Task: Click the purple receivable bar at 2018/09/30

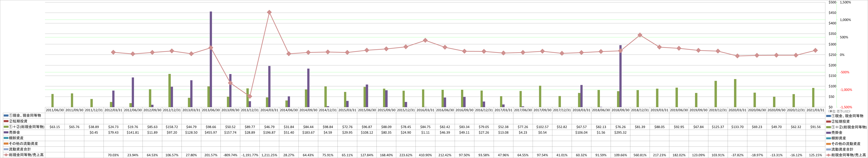Action: coord(620,76)
